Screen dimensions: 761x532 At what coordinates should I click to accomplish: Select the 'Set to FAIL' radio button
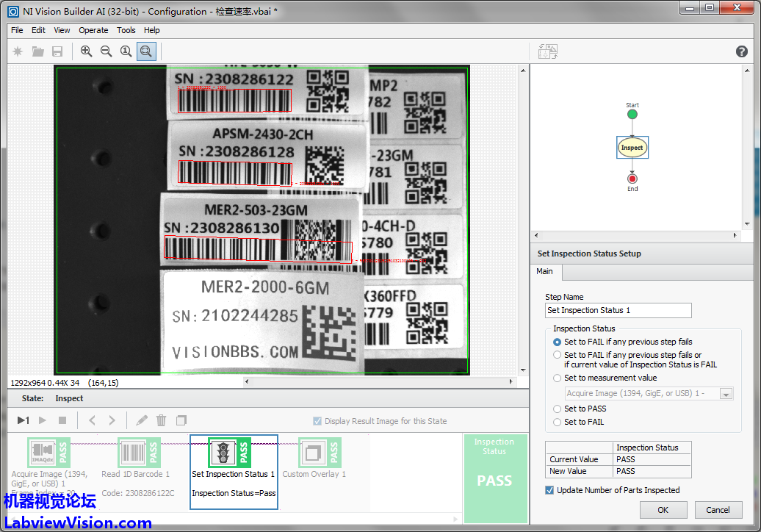coord(557,423)
